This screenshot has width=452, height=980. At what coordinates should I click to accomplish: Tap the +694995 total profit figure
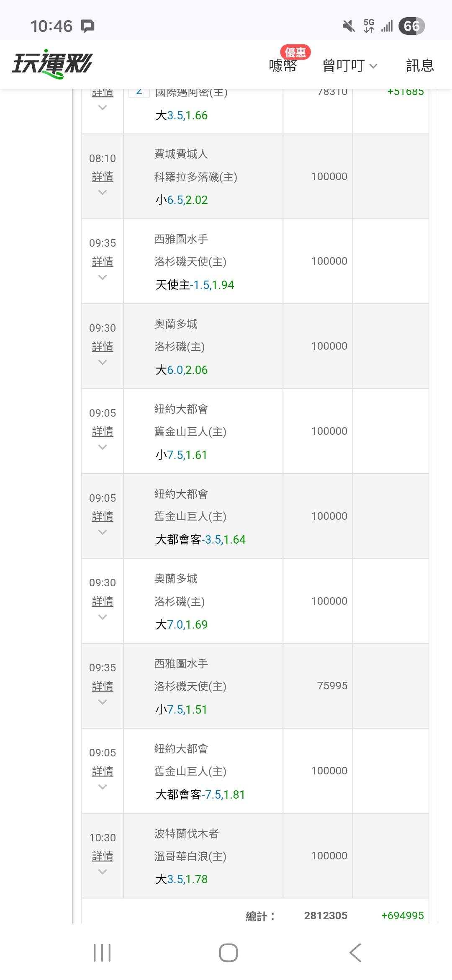[402, 916]
